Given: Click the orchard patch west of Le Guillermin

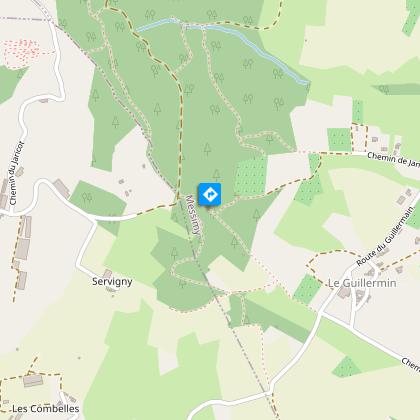Looking at the screenshot, I should tap(307, 289).
